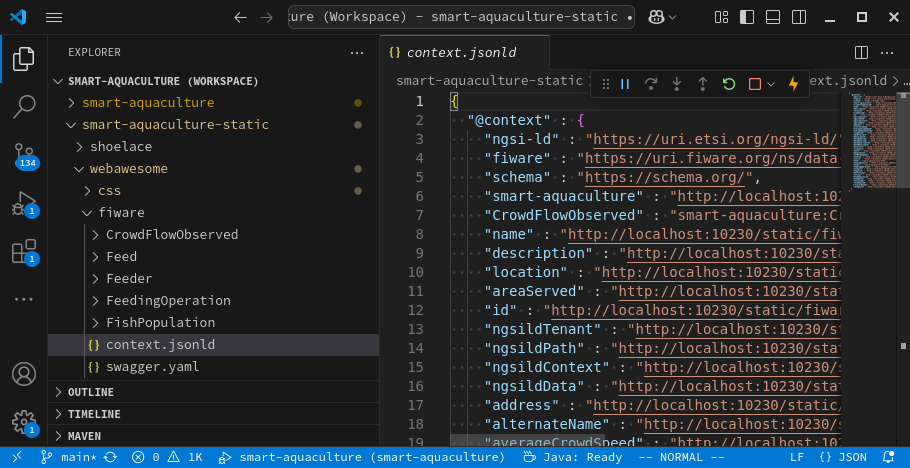Pause the debug session
910x468 pixels.
pyautogui.click(x=625, y=84)
